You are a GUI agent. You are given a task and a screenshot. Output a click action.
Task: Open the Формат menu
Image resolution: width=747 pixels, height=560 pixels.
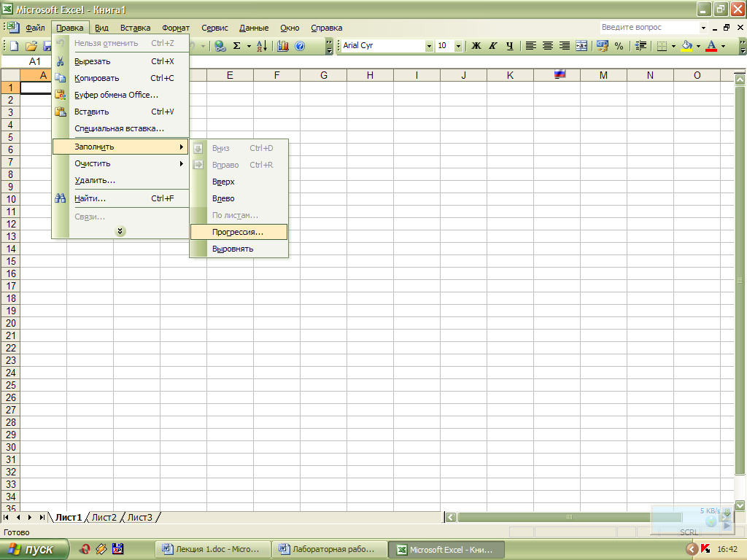coord(176,28)
